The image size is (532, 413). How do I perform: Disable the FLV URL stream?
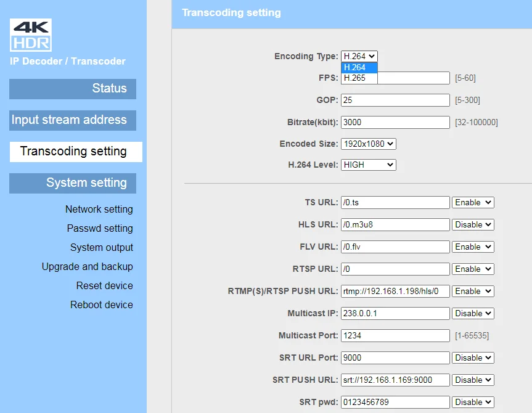[x=473, y=247]
